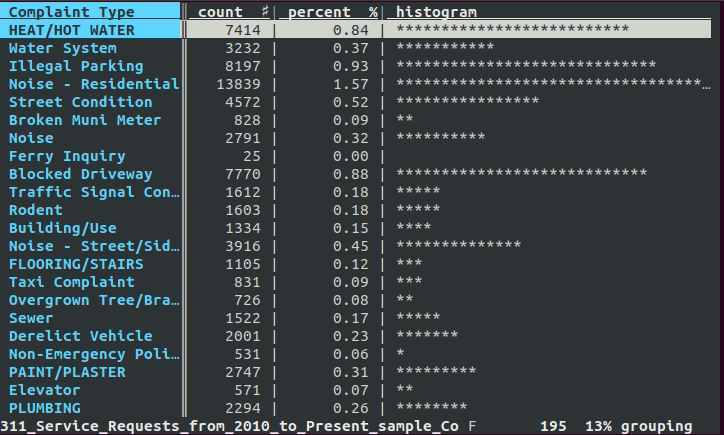Screen dimensions: 724x435
Task: Click percent value 0.45
Action: (x=351, y=246)
